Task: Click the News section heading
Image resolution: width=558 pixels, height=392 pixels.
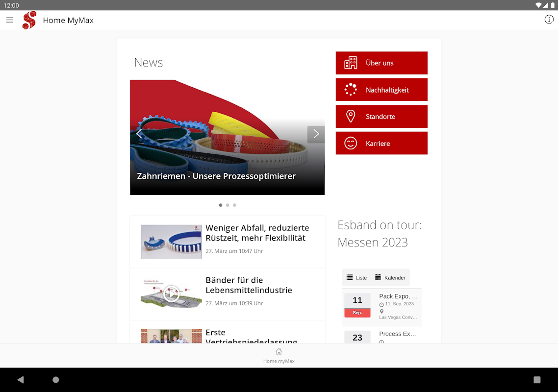Action: (x=149, y=63)
